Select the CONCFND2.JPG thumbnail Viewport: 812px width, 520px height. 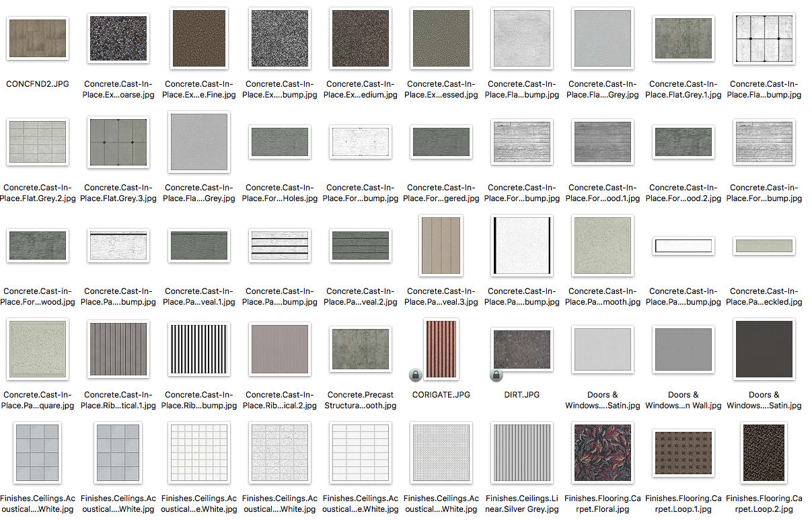point(38,38)
